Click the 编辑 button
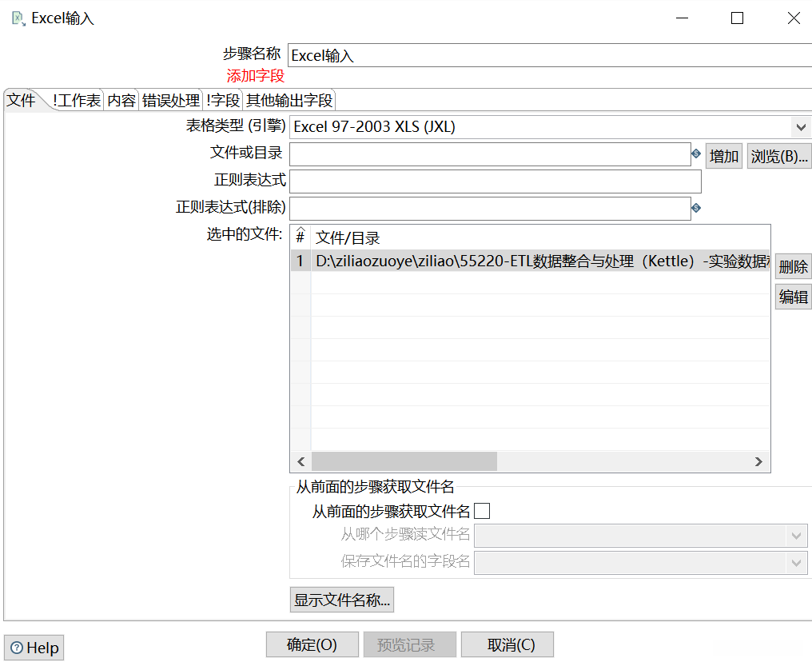Viewport: 812px width, 662px height. pos(794,297)
